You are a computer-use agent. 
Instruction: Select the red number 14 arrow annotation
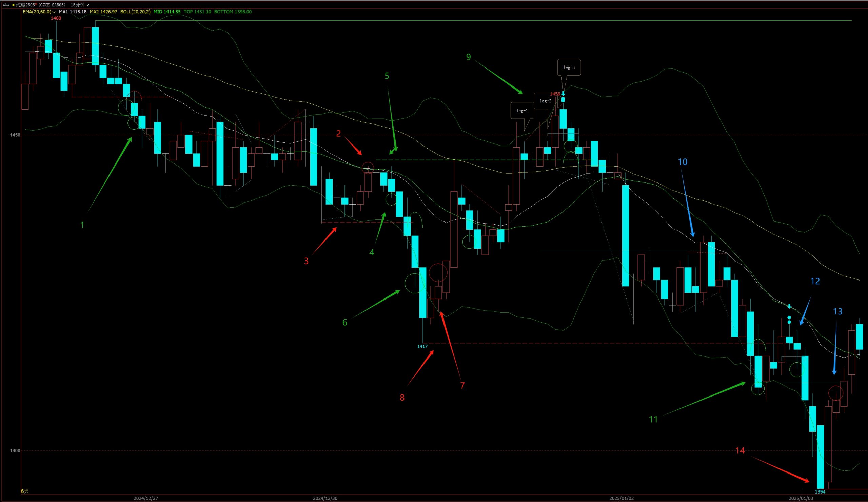pos(780,469)
